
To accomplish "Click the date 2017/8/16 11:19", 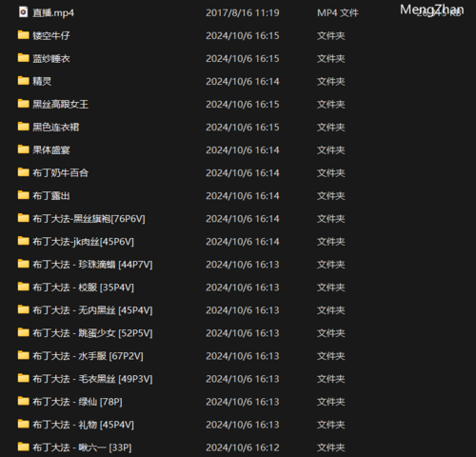I will pyautogui.click(x=243, y=12).
